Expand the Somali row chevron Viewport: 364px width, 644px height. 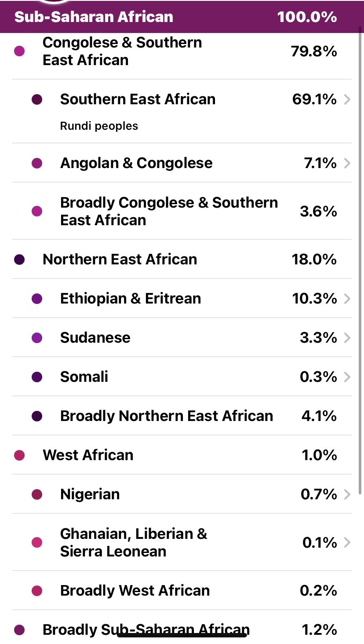click(347, 377)
